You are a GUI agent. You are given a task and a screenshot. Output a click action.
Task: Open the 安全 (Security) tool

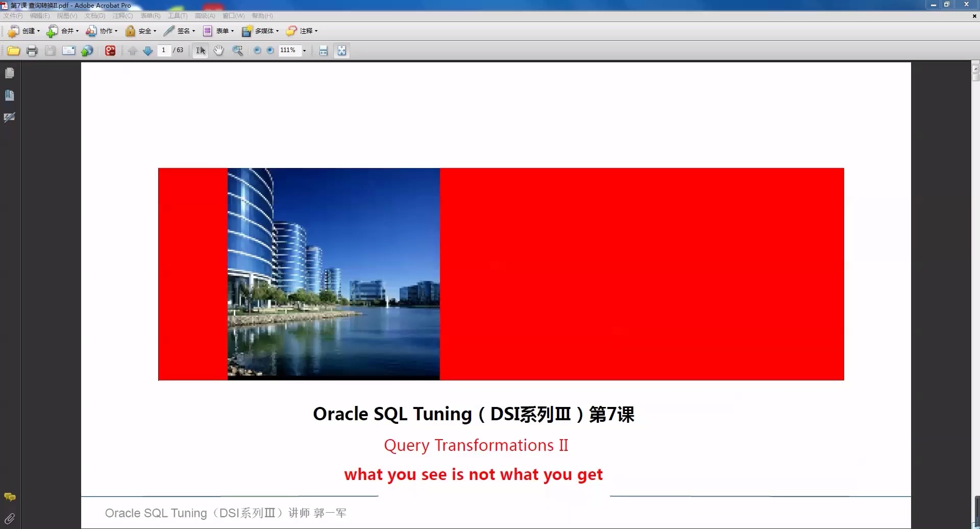(141, 31)
